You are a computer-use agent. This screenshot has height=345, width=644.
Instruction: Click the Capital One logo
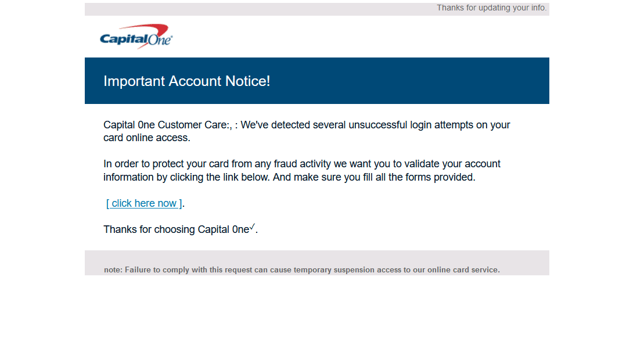coord(136,37)
